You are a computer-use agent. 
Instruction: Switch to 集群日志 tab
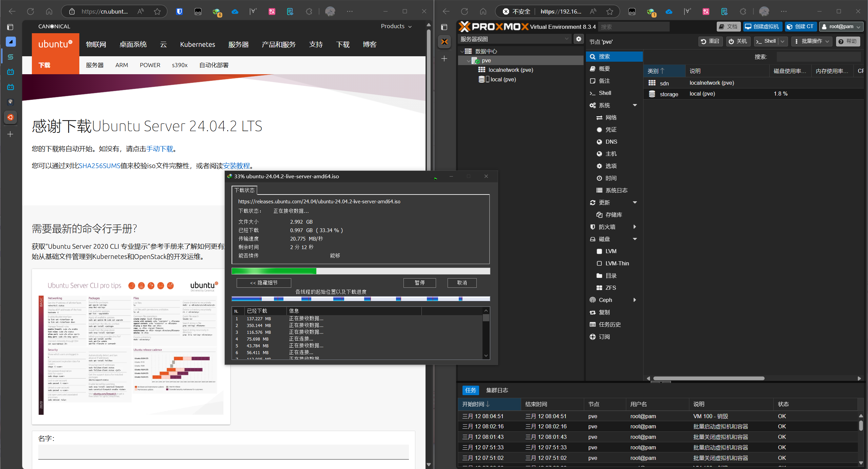[x=497, y=390]
